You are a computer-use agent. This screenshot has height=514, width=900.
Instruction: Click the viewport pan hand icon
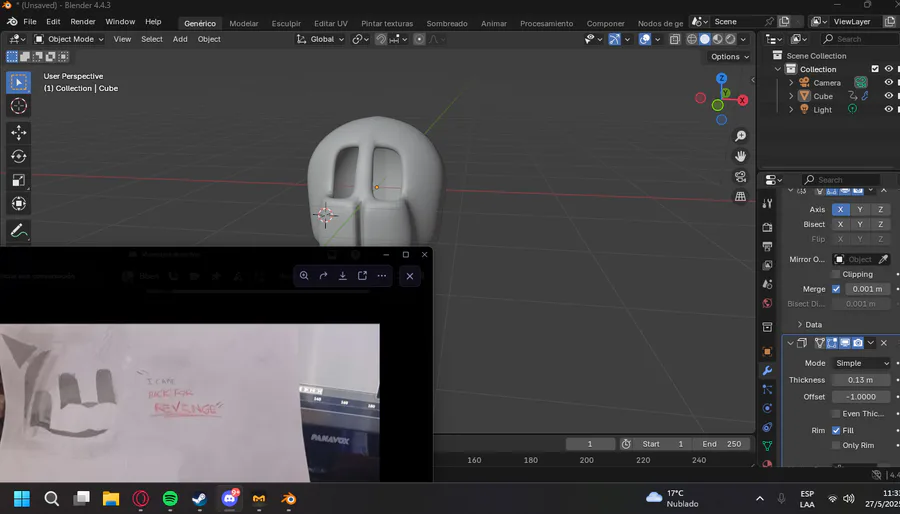coord(740,156)
